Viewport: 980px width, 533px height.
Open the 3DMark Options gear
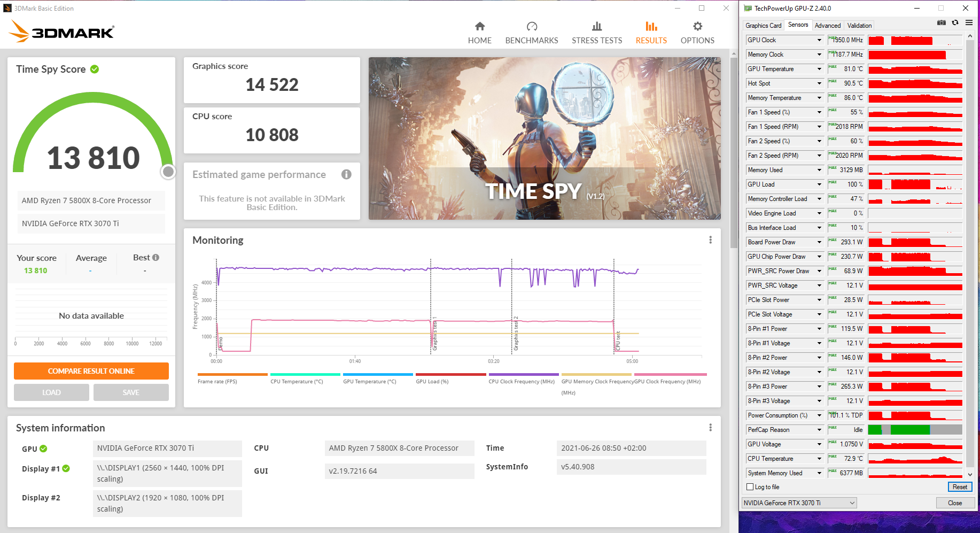click(697, 33)
